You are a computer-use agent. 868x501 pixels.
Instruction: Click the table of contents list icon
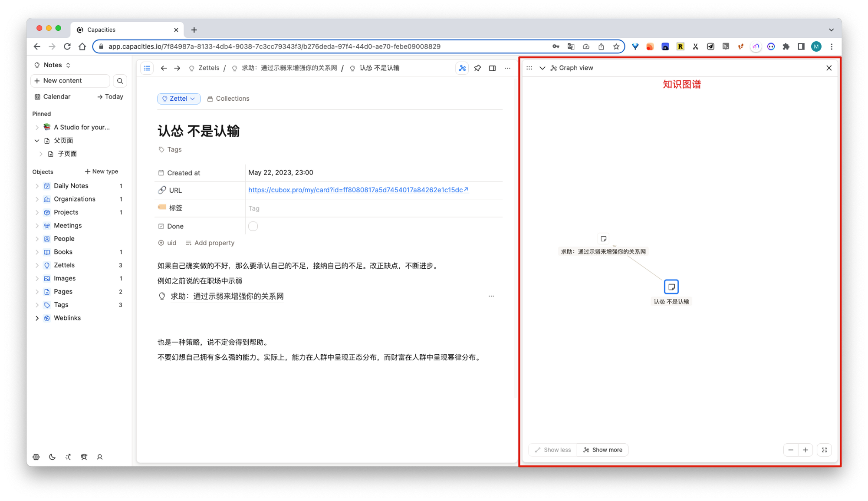coord(147,68)
